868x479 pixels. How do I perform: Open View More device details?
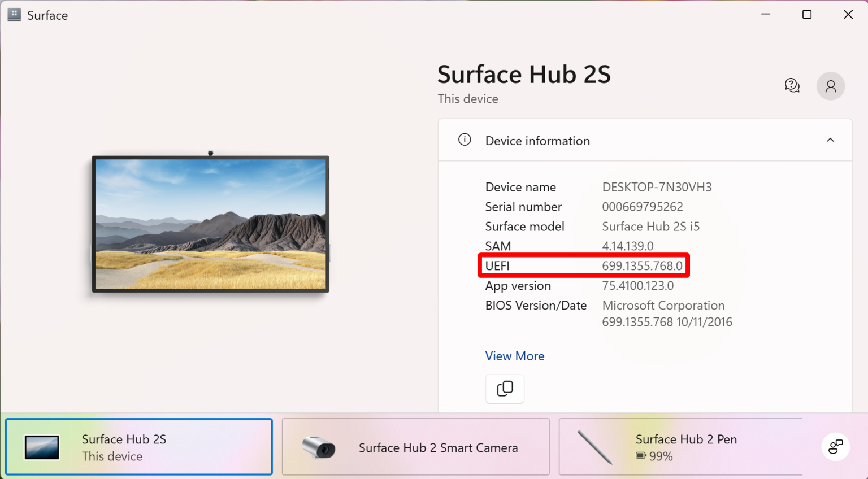514,356
